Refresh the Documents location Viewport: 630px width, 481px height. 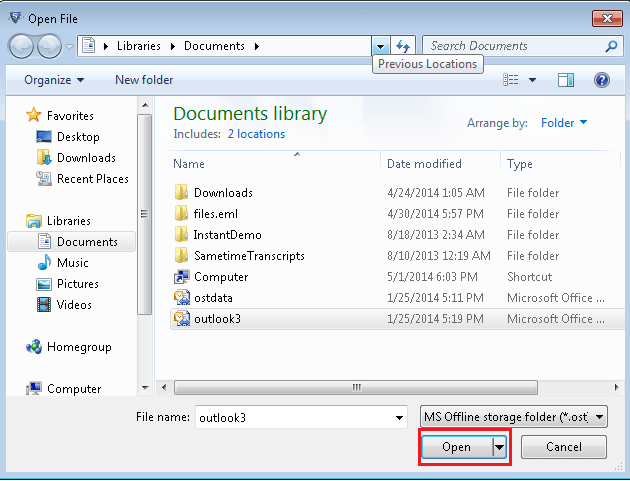coord(403,47)
